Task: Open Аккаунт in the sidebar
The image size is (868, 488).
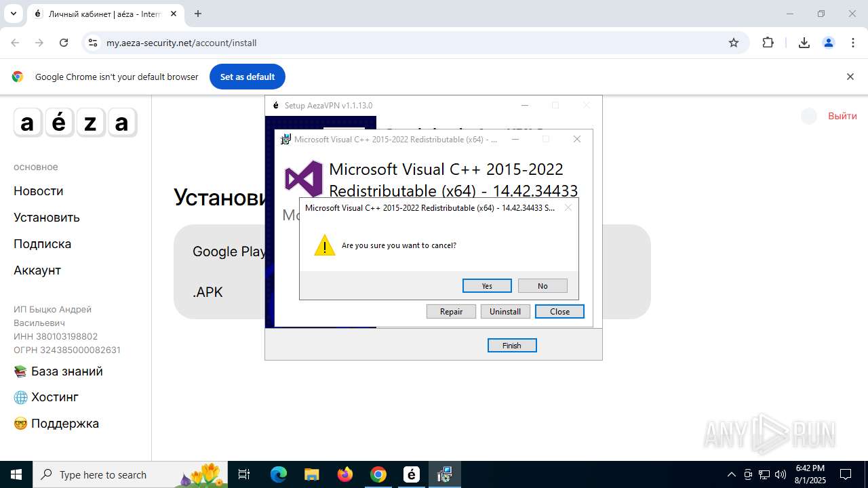Action: (37, 270)
